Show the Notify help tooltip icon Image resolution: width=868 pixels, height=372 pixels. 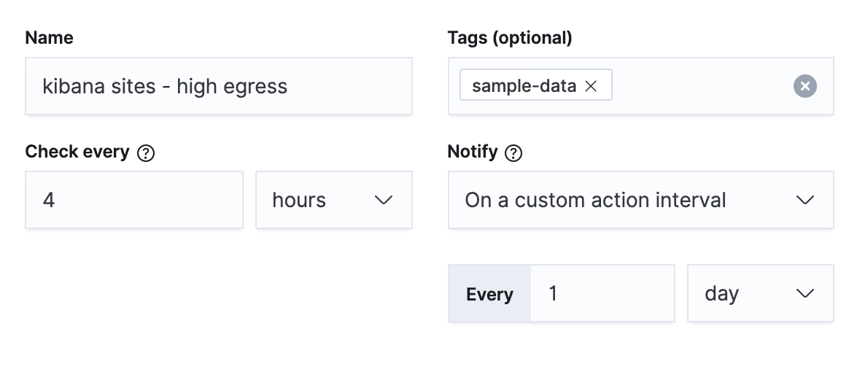pos(514,153)
